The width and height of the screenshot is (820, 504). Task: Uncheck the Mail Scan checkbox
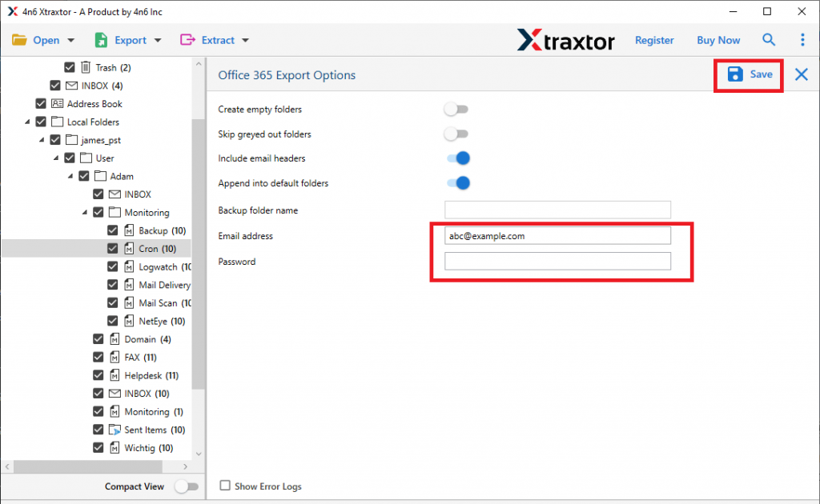pyautogui.click(x=112, y=303)
